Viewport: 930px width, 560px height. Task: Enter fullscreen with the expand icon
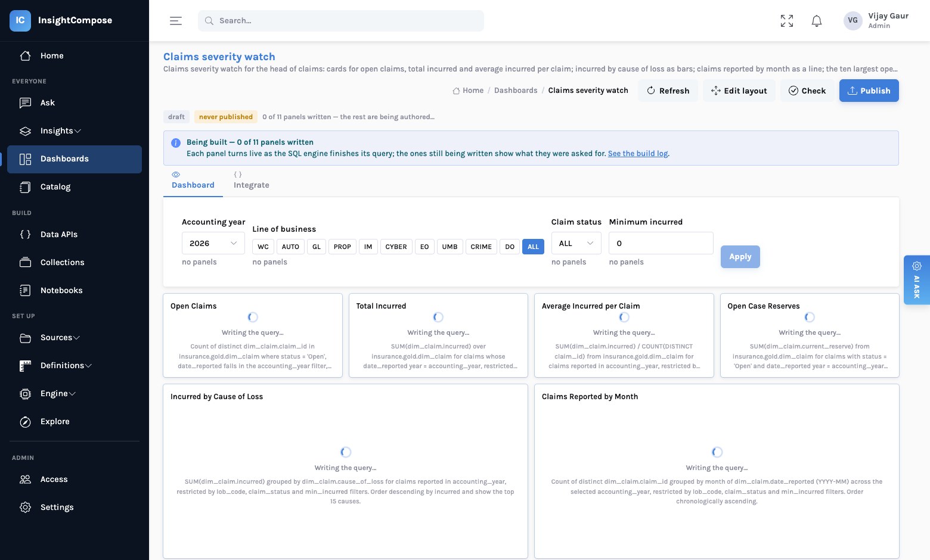[x=787, y=21]
